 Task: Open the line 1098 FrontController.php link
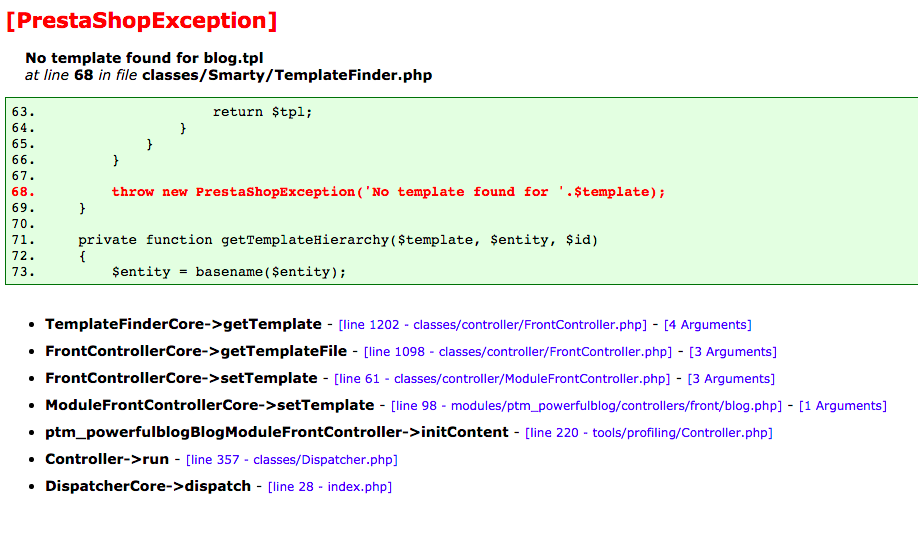pos(518,352)
